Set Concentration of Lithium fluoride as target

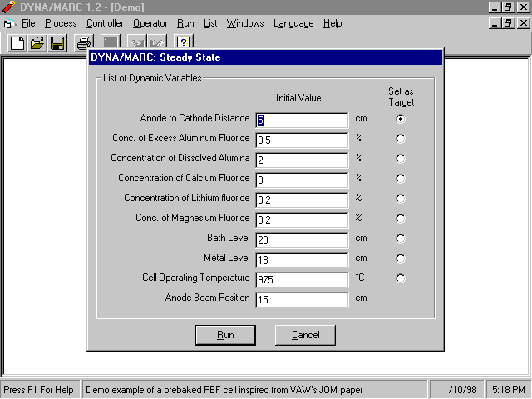click(401, 199)
